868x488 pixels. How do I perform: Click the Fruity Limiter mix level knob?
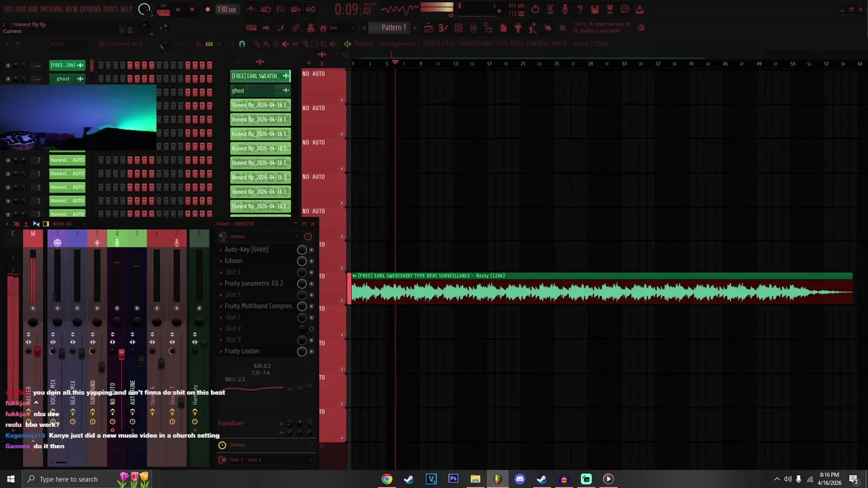tap(302, 351)
